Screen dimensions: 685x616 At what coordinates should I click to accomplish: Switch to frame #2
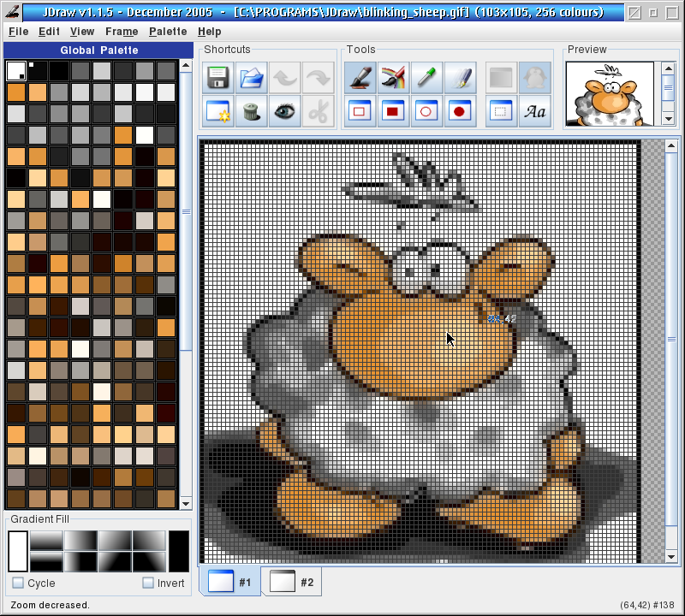(x=293, y=581)
